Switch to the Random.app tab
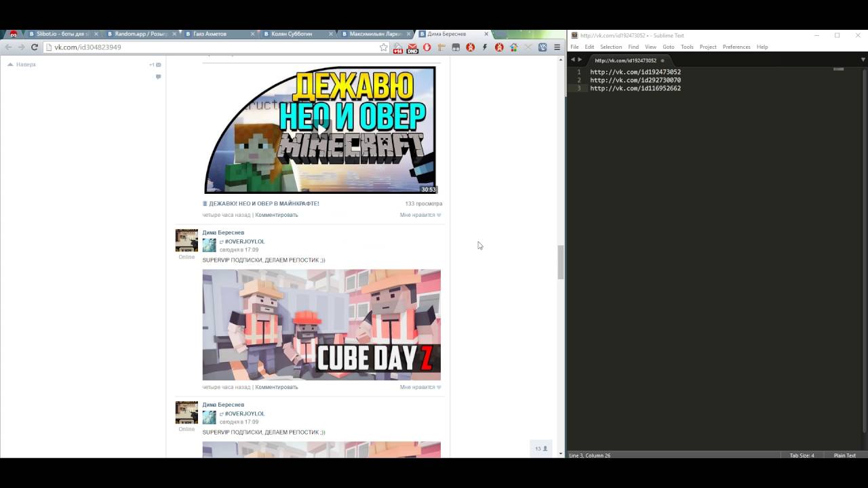 pyautogui.click(x=140, y=34)
